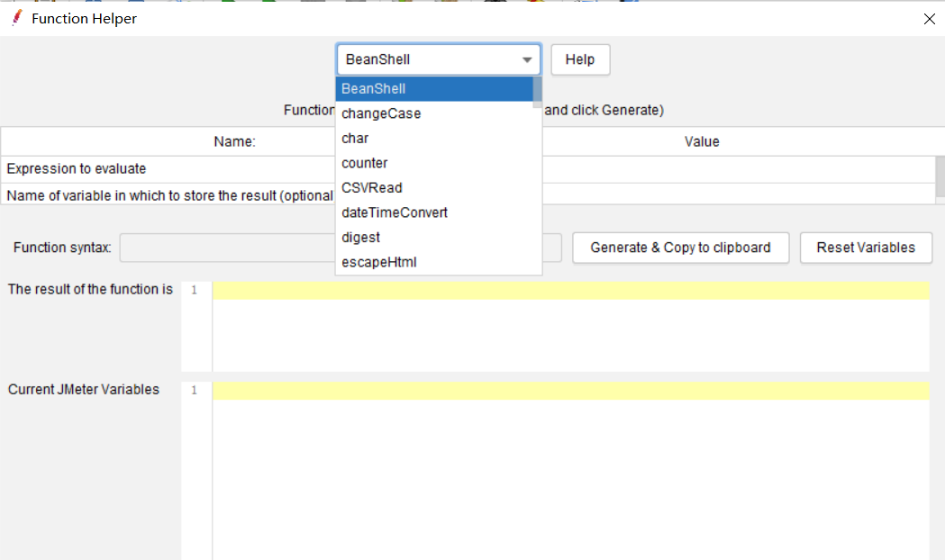Image resolution: width=945 pixels, height=560 pixels.
Task: Click the 'Function syntax:' label
Action: tap(62, 248)
